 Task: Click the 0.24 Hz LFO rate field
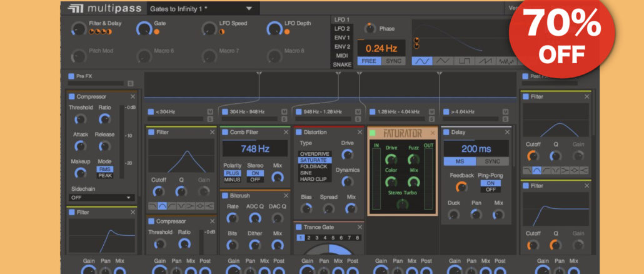coord(381,48)
